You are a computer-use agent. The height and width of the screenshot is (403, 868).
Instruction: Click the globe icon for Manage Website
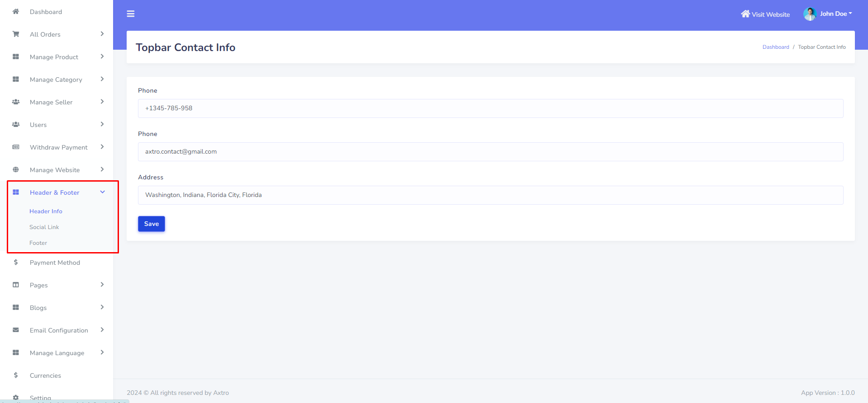(x=16, y=170)
